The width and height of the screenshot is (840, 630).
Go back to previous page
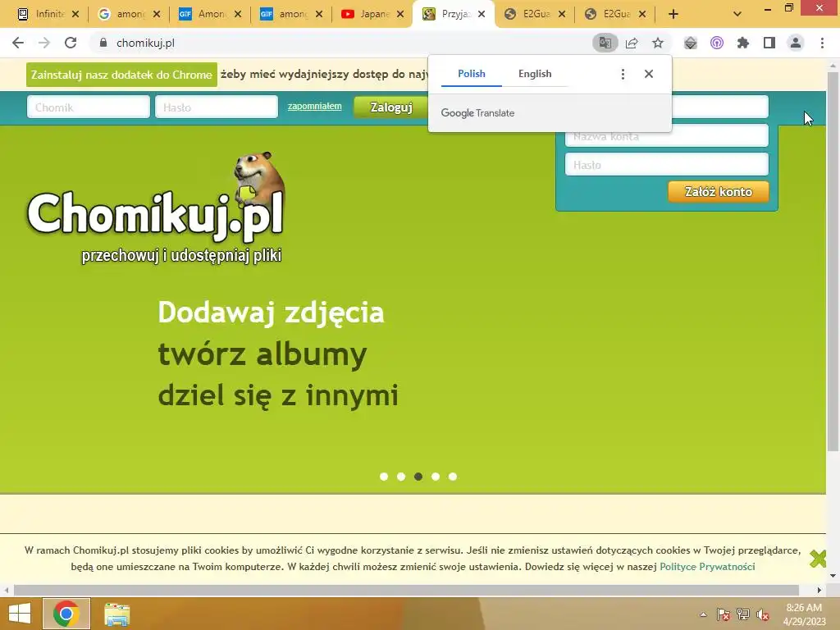click(x=18, y=43)
